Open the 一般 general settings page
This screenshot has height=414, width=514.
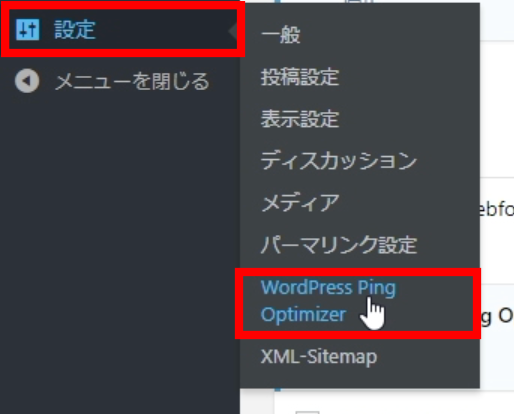280,35
